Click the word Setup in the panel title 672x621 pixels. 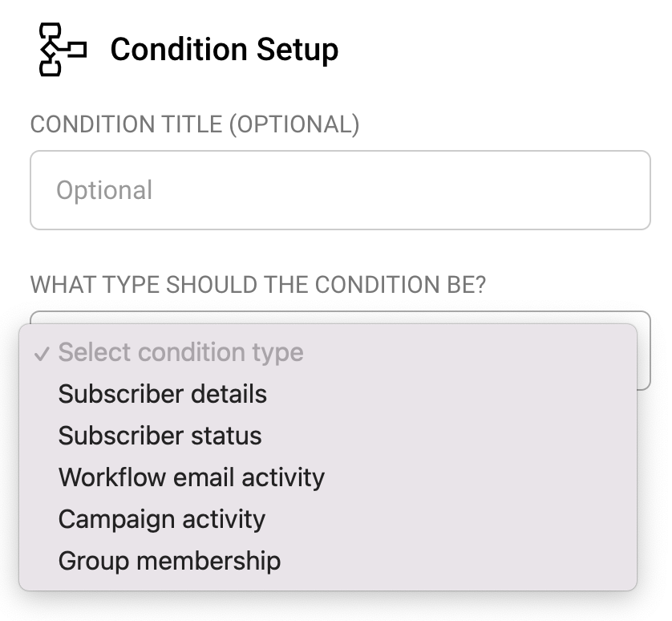pyautogui.click(x=298, y=50)
